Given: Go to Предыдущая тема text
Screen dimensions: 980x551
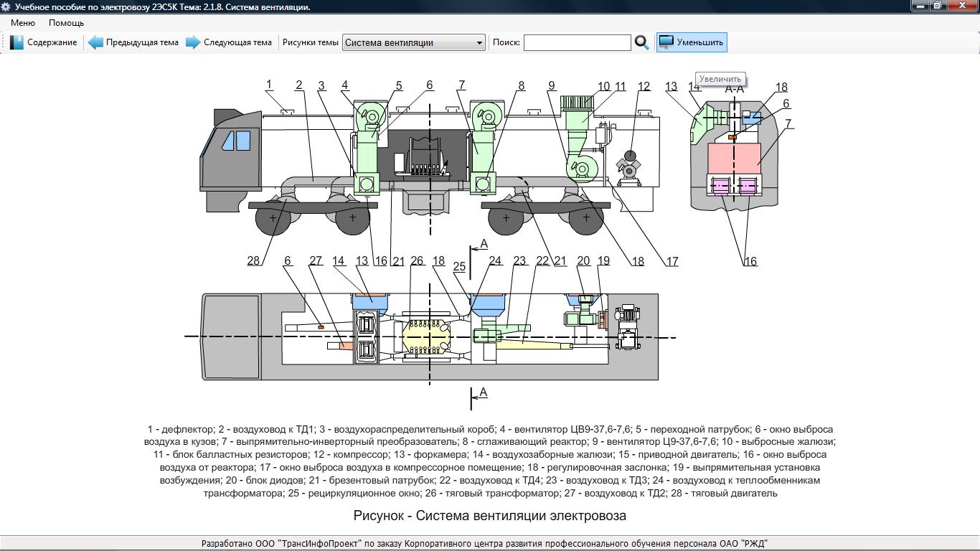Looking at the screenshot, I should pos(142,42).
